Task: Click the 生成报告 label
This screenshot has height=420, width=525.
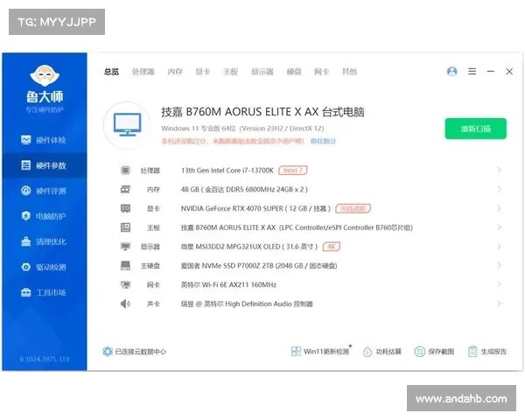Action: 493,352
